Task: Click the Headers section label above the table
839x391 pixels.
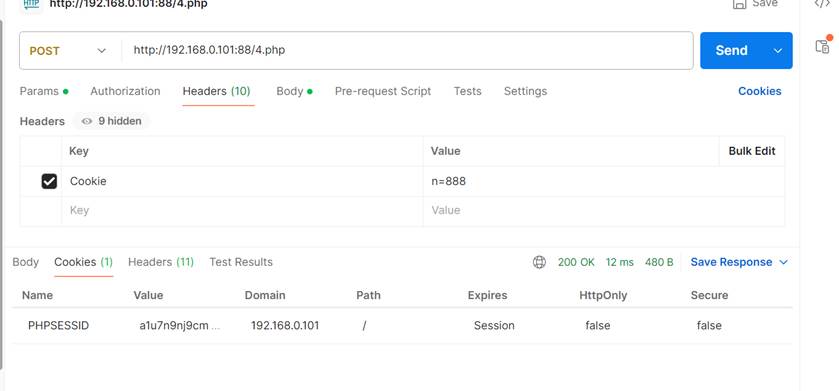Action: 42,121
